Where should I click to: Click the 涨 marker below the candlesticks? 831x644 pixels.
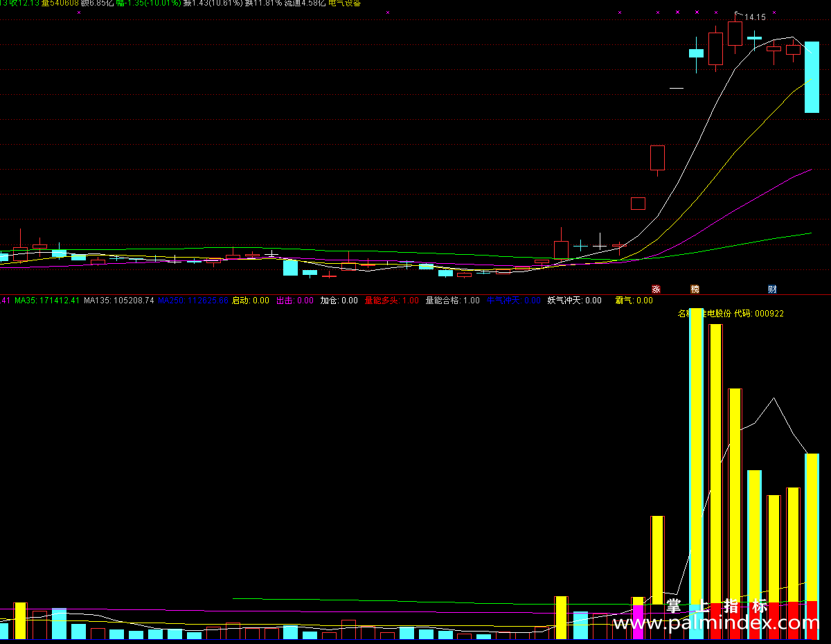coord(656,289)
